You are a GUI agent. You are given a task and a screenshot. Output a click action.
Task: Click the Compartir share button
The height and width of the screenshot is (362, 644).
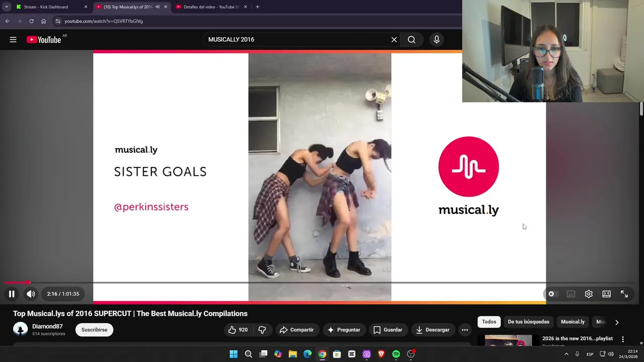pyautogui.click(x=296, y=330)
